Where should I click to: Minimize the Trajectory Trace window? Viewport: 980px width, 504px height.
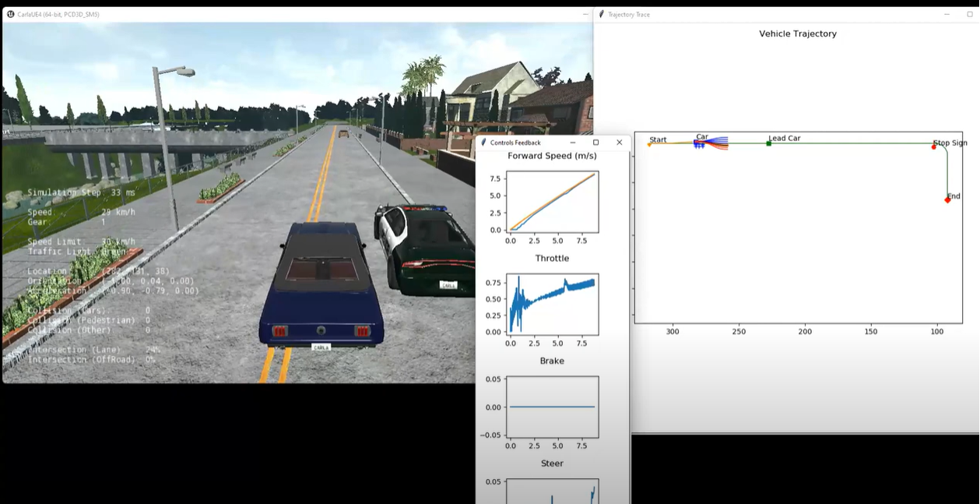pyautogui.click(x=947, y=14)
